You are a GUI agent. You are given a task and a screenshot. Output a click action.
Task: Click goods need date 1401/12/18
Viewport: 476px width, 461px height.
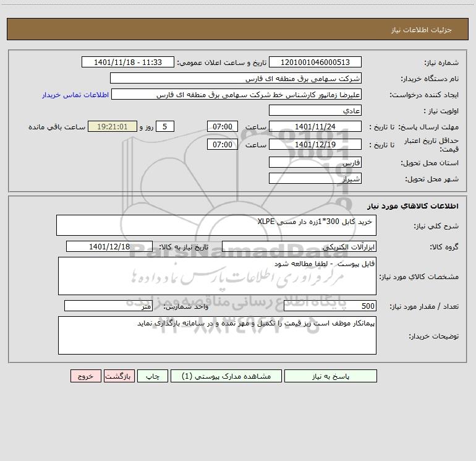(109, 246)
